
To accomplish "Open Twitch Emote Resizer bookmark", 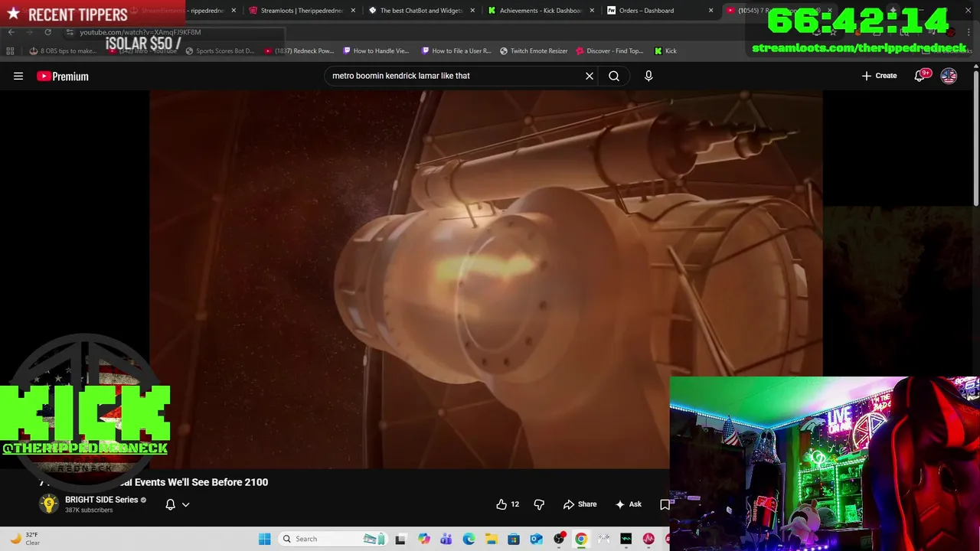I will pos(534,51).
